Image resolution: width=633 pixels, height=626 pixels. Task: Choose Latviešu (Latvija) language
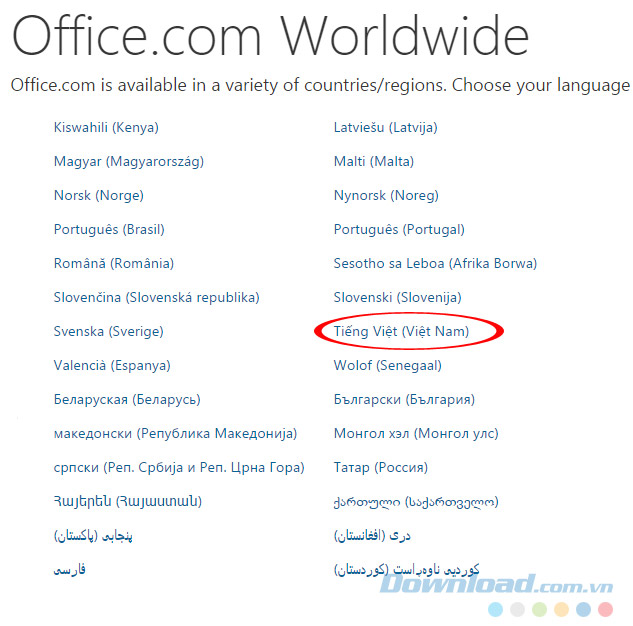(386, 128)
